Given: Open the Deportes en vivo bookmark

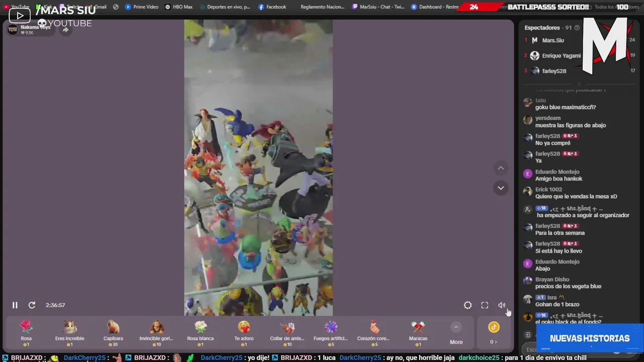Looking at the screenshot, I should [x=225, y=7].
